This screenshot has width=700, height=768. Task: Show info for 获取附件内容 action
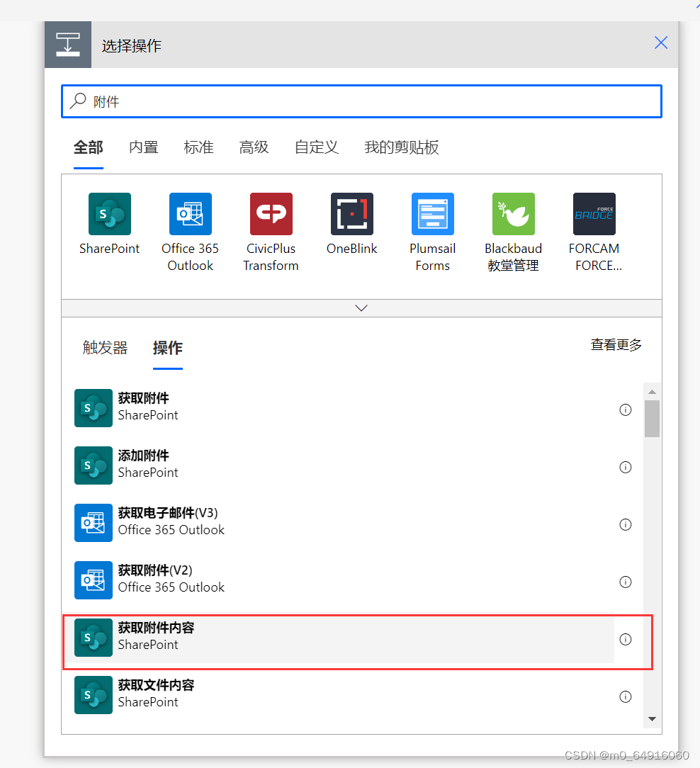tap(626, 638)
